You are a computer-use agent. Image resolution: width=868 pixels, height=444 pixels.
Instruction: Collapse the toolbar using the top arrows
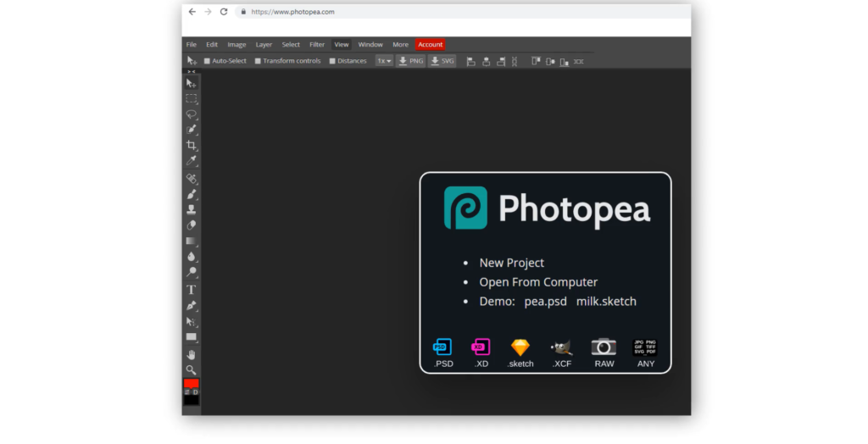(191, 71)
